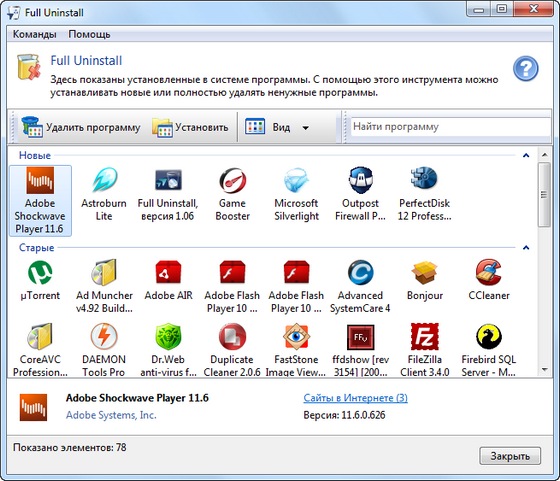Open the Помощь menu
Viewport: 560px width, 481px height.
click(89, 34)
